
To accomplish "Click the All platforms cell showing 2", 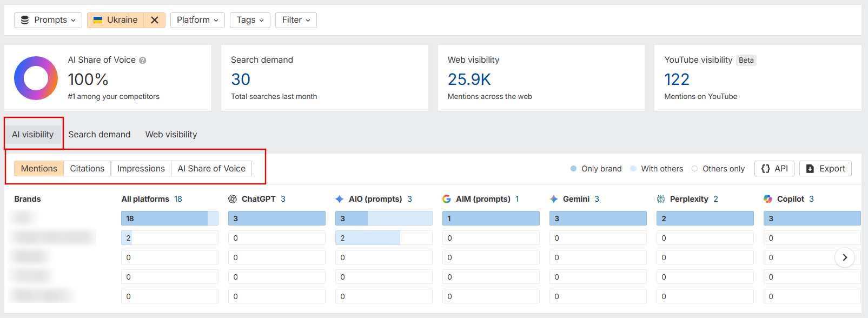I will [170, 238].
